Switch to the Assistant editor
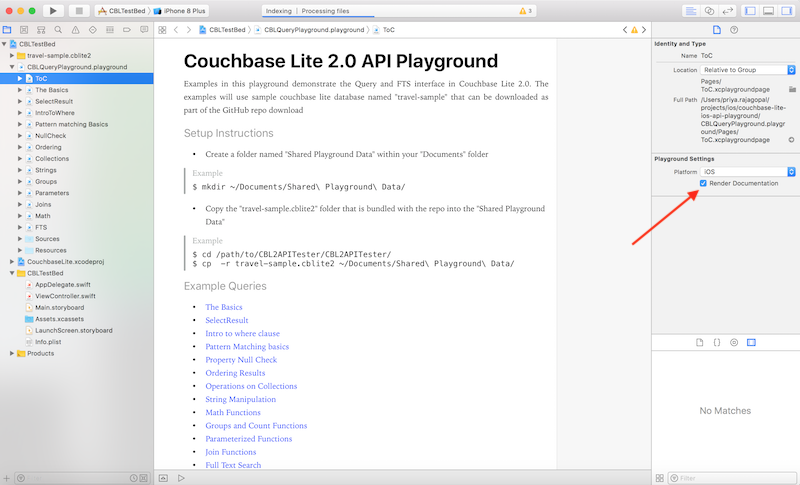This screenshot has width=800, height=485. (709, 11)
